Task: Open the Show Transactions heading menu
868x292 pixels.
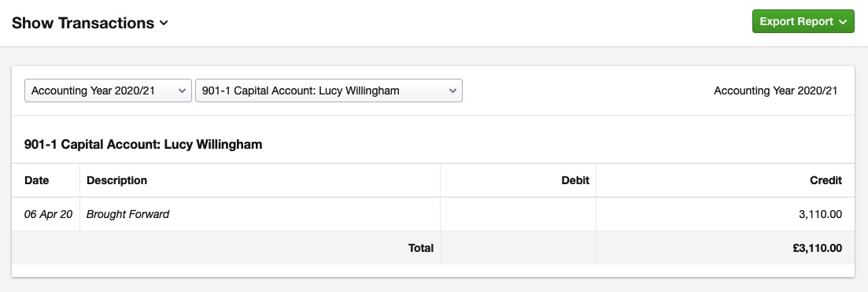Action: (x=90, y=23)
